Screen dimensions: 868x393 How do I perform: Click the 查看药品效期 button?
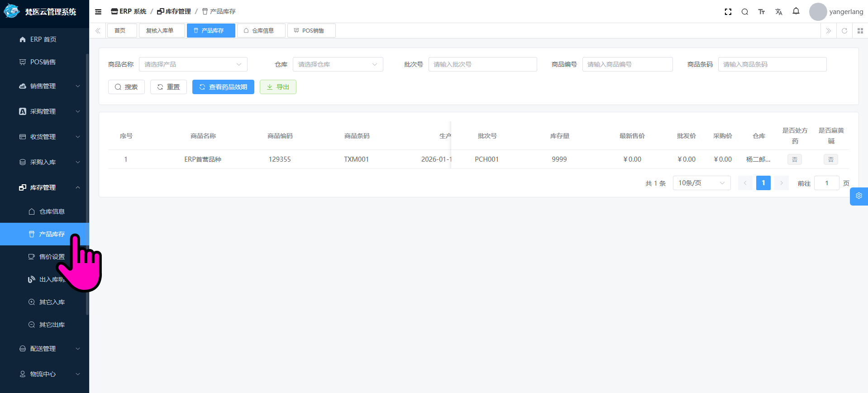[223, 87]
